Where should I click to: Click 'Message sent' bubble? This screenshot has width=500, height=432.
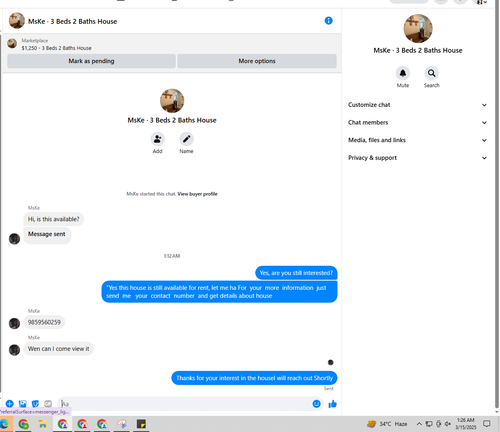tap(47, 235)
